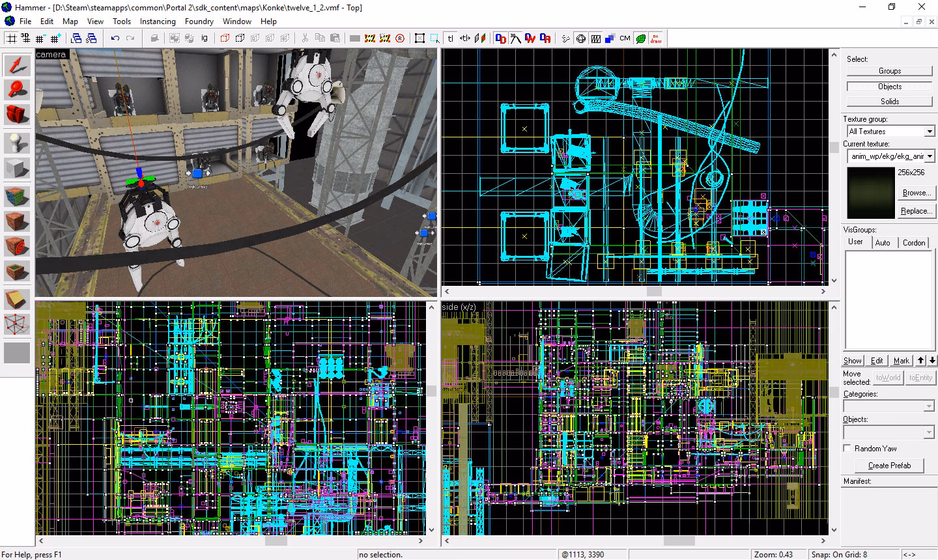938x560 pixels.
Task: Open the Map menu
Action: click(70, 21)
